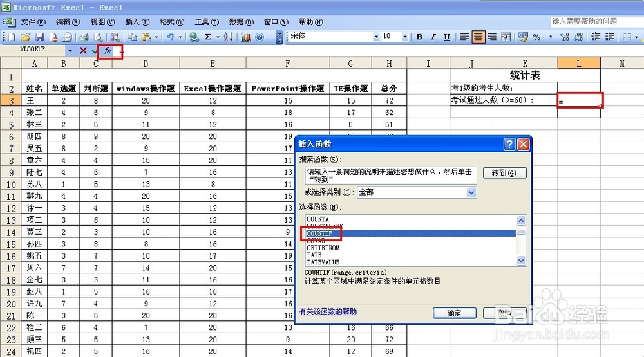Apply Merge and Center to cells
This screenshot has height=357, width=644.
click(x=506, y=37)
